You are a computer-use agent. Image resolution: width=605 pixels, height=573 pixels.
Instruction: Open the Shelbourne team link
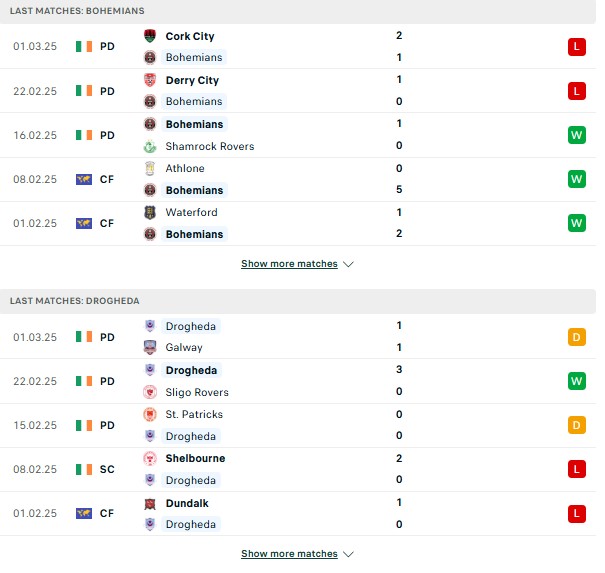tap(195, 458)
